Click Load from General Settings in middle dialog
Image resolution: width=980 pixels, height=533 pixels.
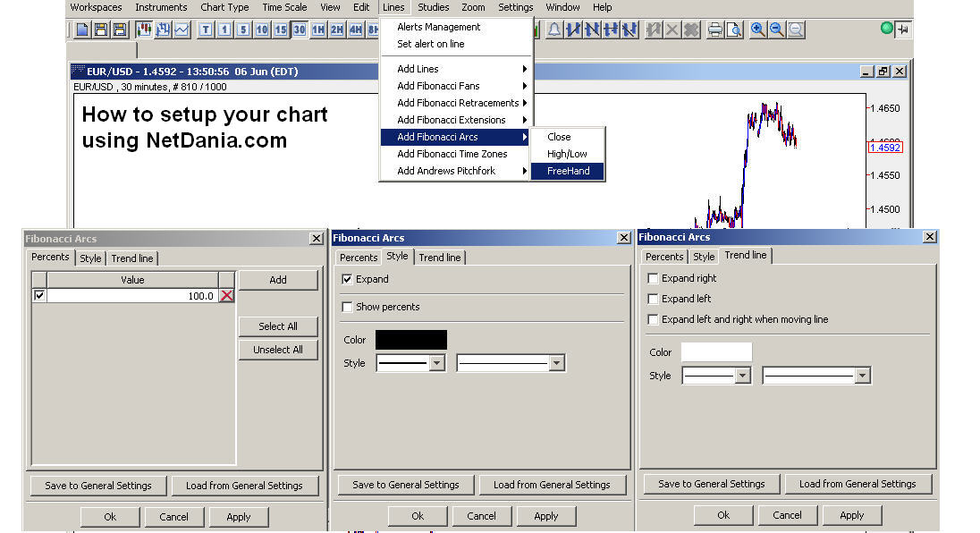pos(552,485)
